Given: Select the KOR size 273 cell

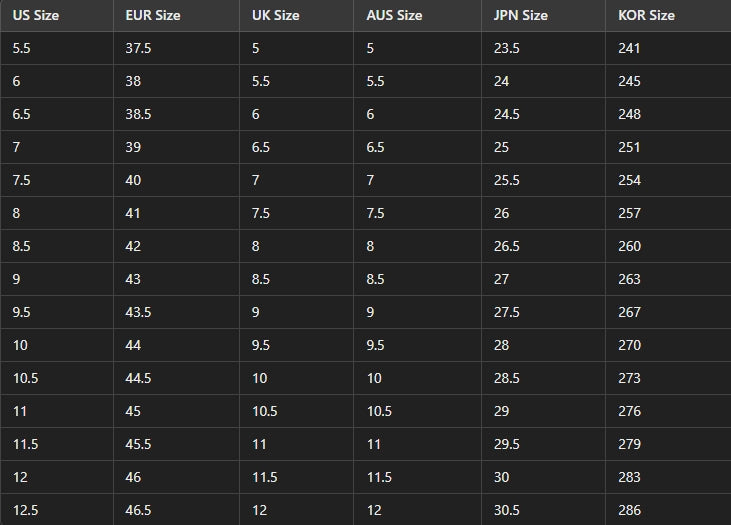Looking at the screenshot, I should 629,378.
